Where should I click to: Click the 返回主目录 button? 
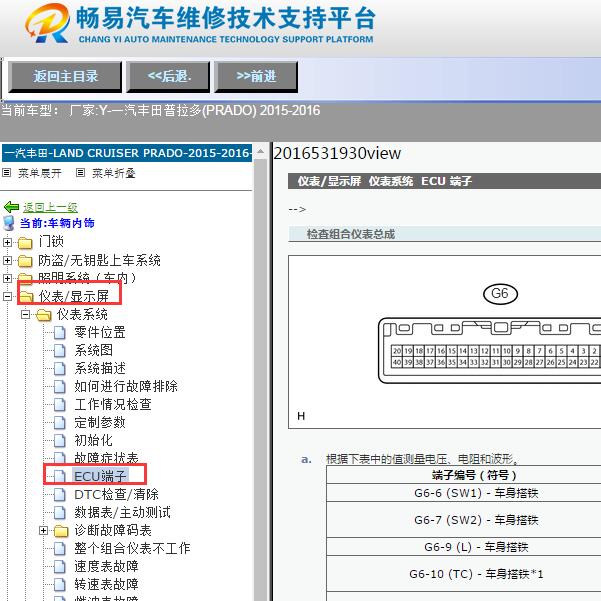pyautogui.click(x=65, y=77)
